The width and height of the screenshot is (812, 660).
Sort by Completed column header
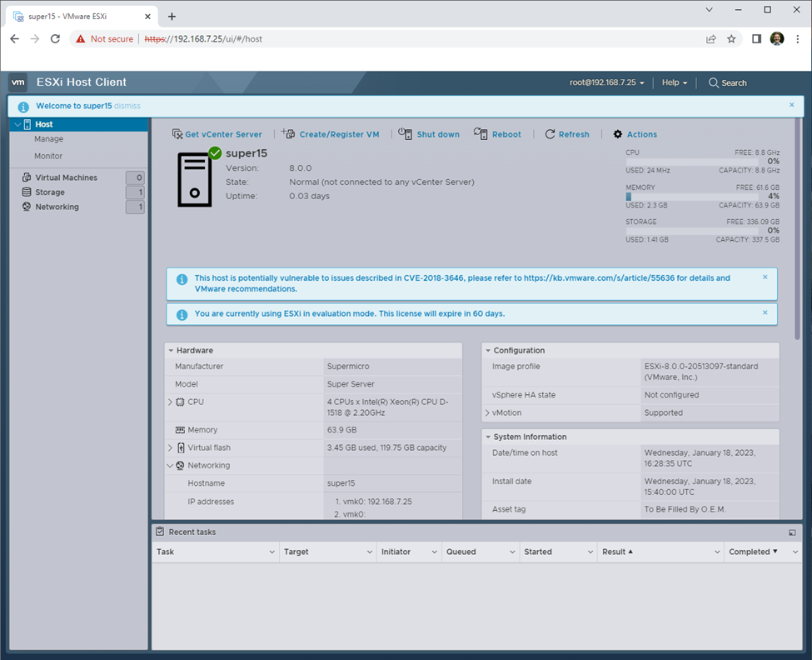[x=753, y=552]
